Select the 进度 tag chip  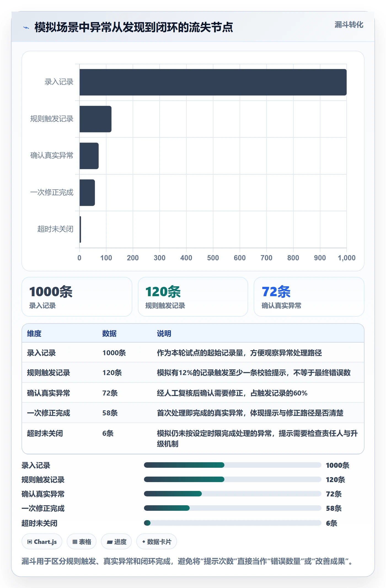pyautogui.click(x=116, y=542)
